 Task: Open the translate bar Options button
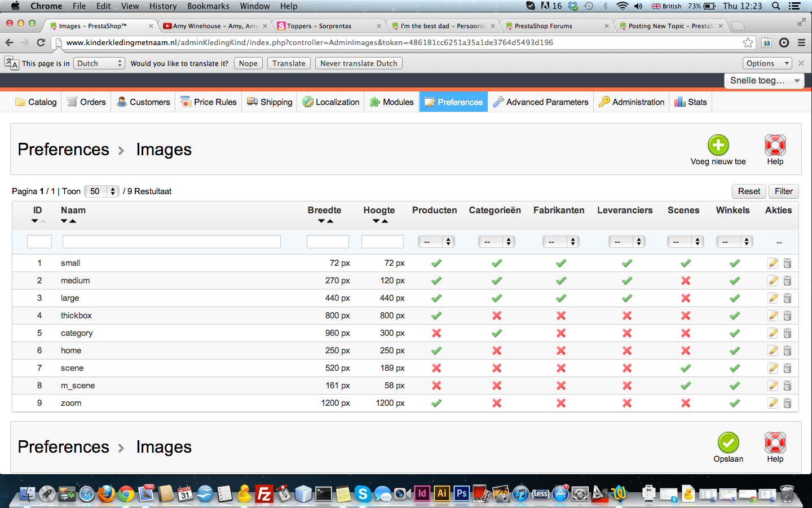click(767, 63)
